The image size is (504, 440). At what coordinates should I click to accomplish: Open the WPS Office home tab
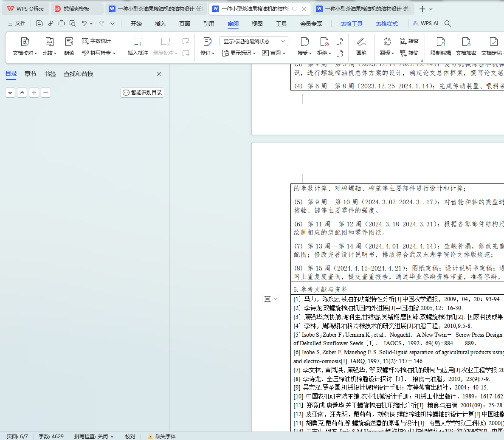tap(26, 8)
